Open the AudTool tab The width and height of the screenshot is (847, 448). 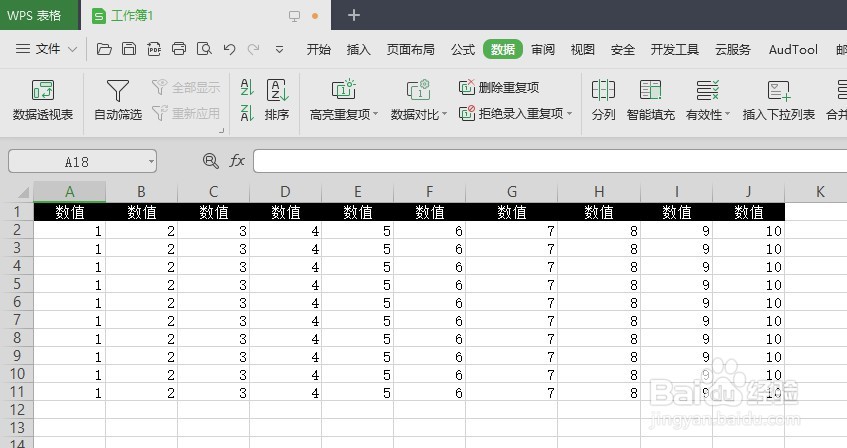(x=793, y=50)
